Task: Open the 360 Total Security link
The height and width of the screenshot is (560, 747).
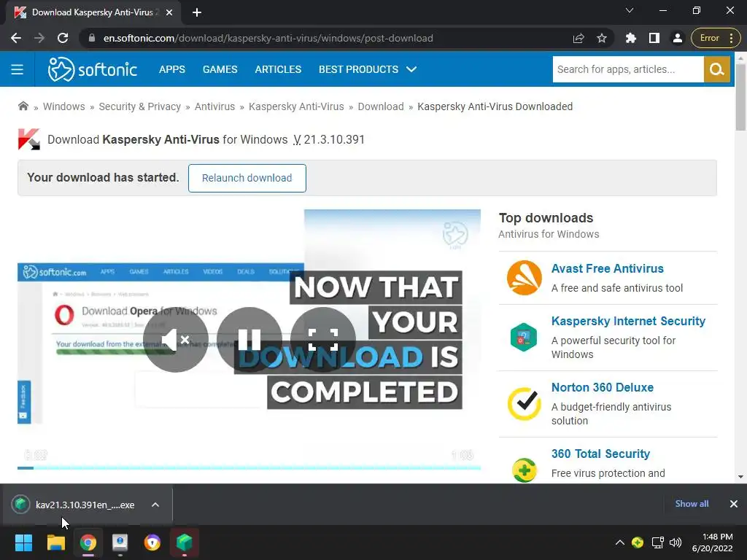Action: [600, 454]
